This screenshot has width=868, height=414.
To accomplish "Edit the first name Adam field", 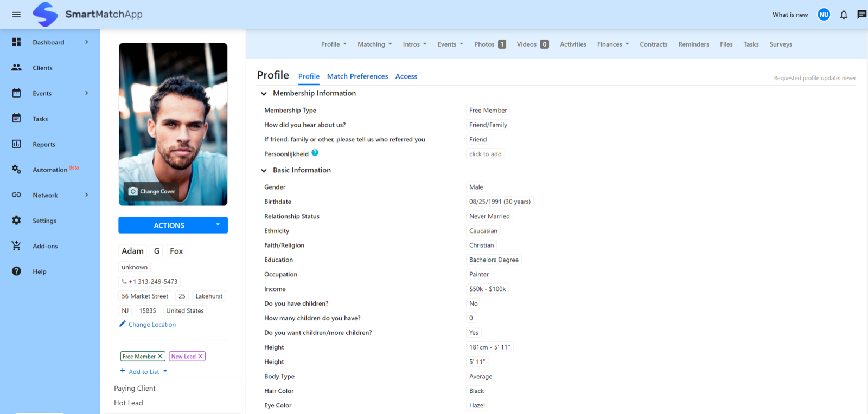I will tap(133, 251).
